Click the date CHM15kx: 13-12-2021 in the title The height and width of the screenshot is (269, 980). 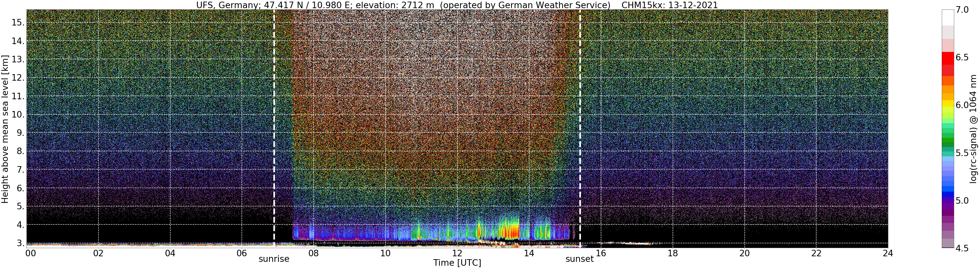tap(670, 5)
